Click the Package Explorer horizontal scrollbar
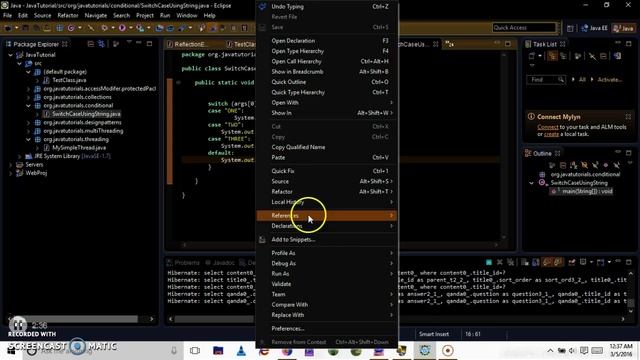 (81, 319)
